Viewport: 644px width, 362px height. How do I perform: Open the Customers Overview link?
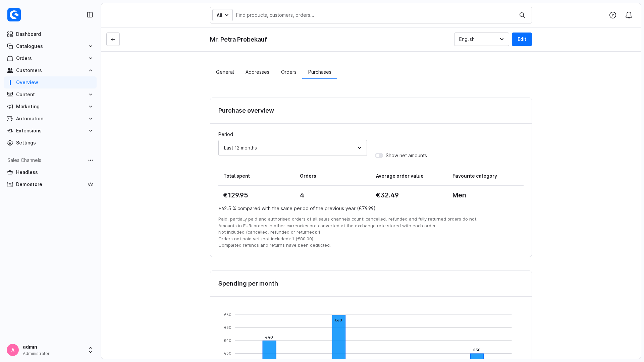[50, 82]
